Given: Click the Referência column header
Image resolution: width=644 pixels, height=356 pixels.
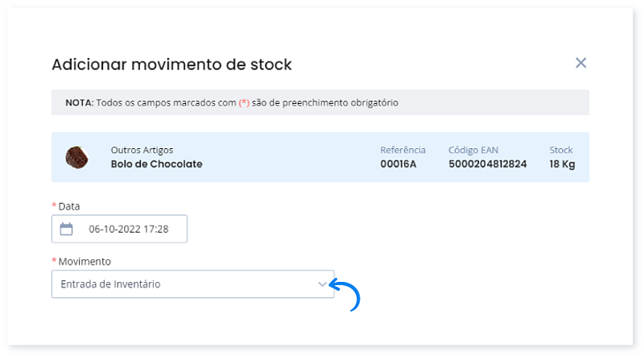Looking at the screenshot, I should click(402, 150).
